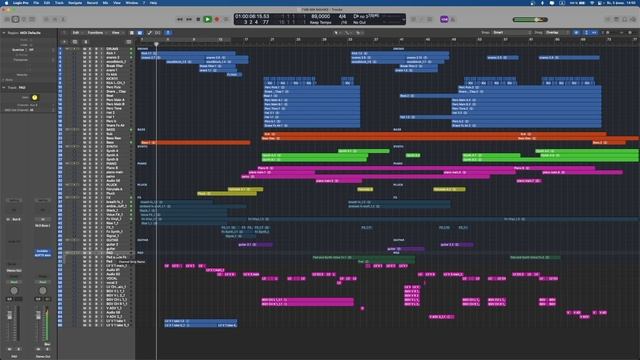The width and height of the screenshot is (640, 360).
Task: Collapse the SYNTH track stack triangle
Action: [67, 146]
